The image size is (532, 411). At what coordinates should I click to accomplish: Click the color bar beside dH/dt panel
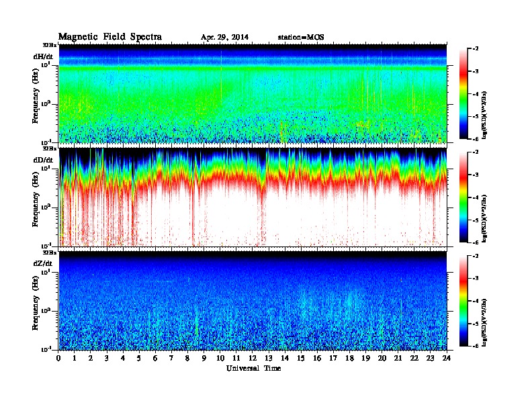click(x=463, y=93)
